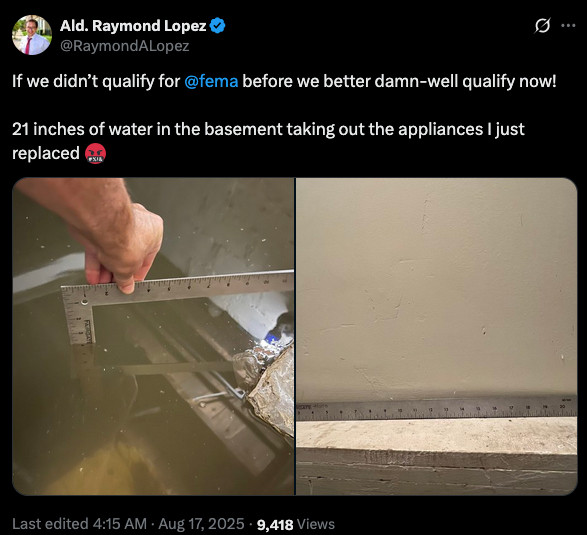Screen dimensions: 587x535
Task: View the wall ruler measurement photo
Action: (x=437, y=336)
